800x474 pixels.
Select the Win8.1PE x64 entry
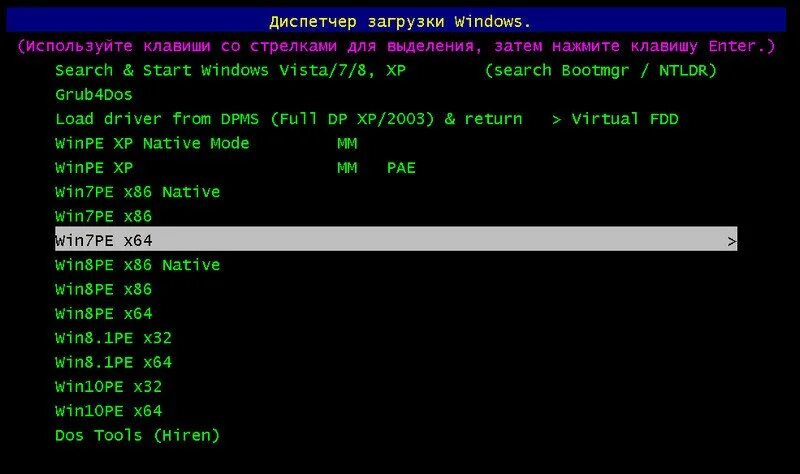coord(113,363)
